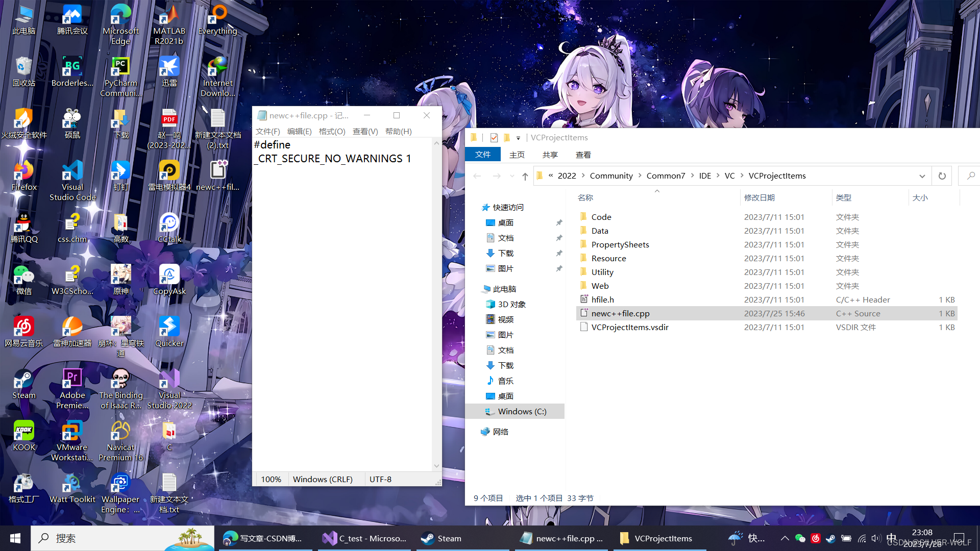Open the PyCharm Community desktop icon
980x551 pixels.
coord(120,77)
